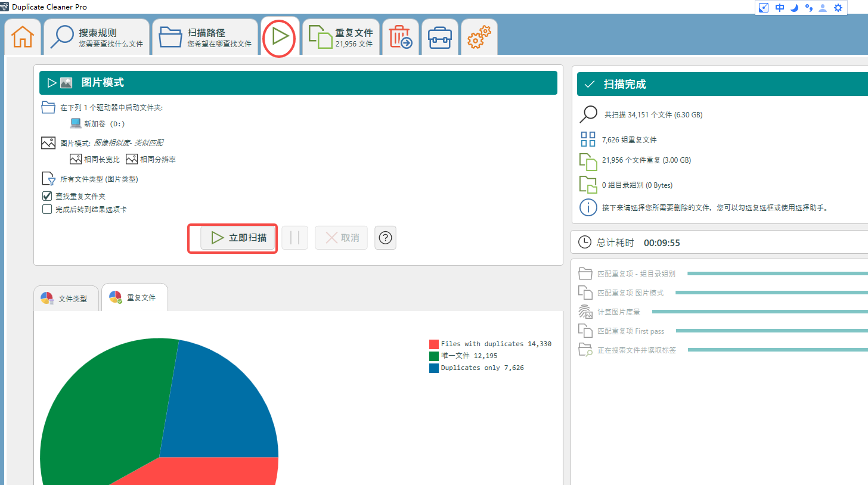Click the moon icon in IME toolbar

click(794, 8)
